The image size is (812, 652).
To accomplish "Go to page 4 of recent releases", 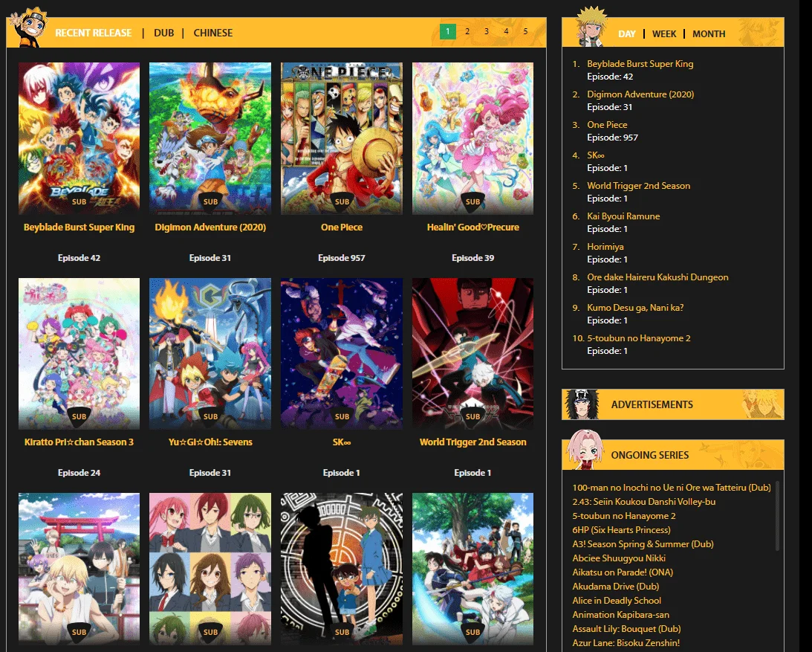I will point(506,32).
